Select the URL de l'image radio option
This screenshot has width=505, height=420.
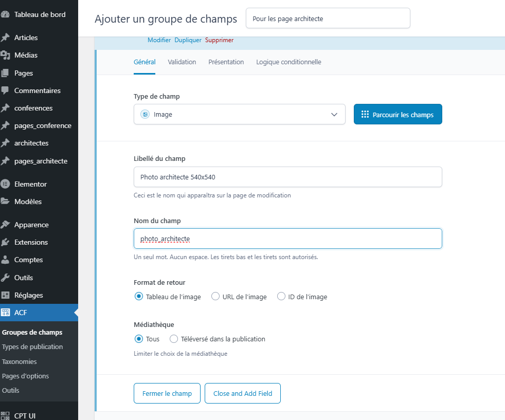pyautogui.click(x=215, y=297)
